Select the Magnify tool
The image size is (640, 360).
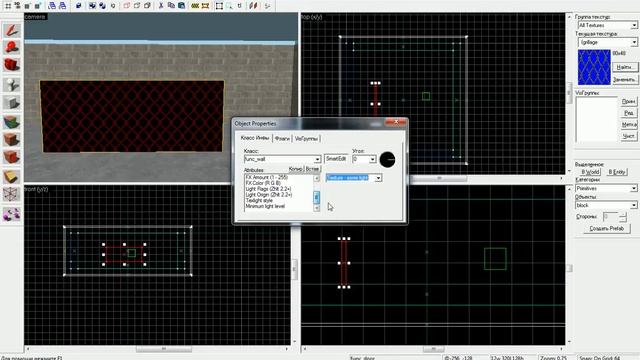[11, 47]
